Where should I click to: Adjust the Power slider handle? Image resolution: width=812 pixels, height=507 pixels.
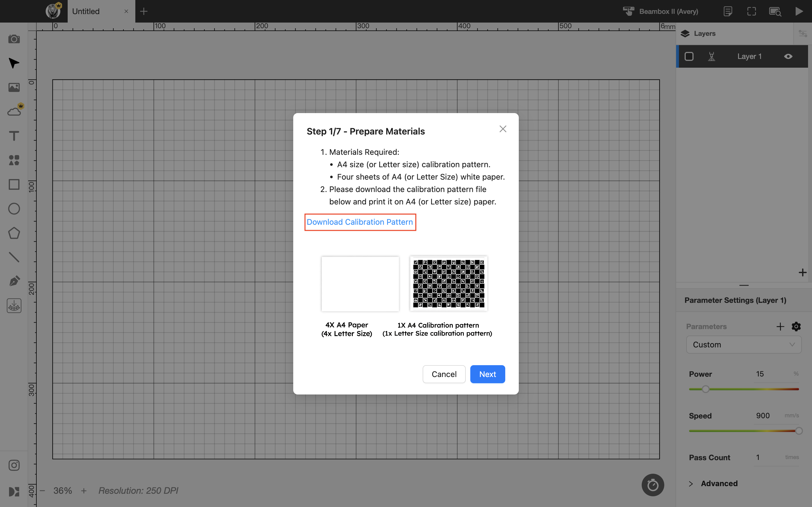(x=705, y=389)
